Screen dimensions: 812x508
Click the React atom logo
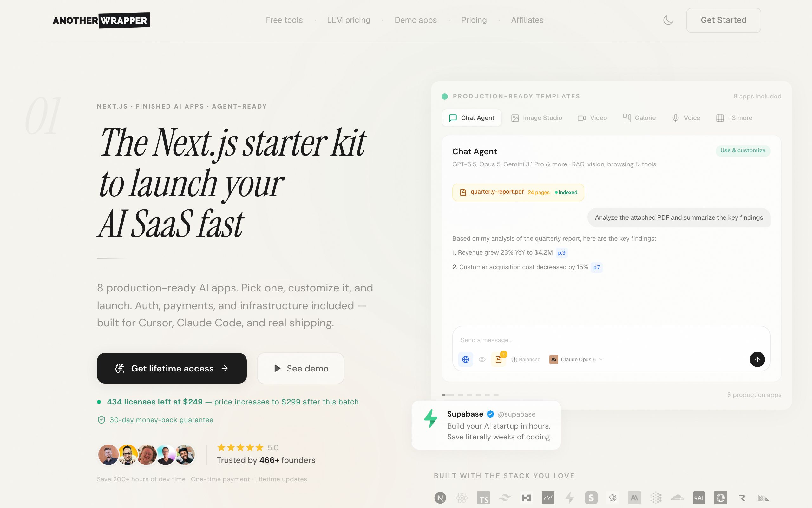click(x=462, y=498)
